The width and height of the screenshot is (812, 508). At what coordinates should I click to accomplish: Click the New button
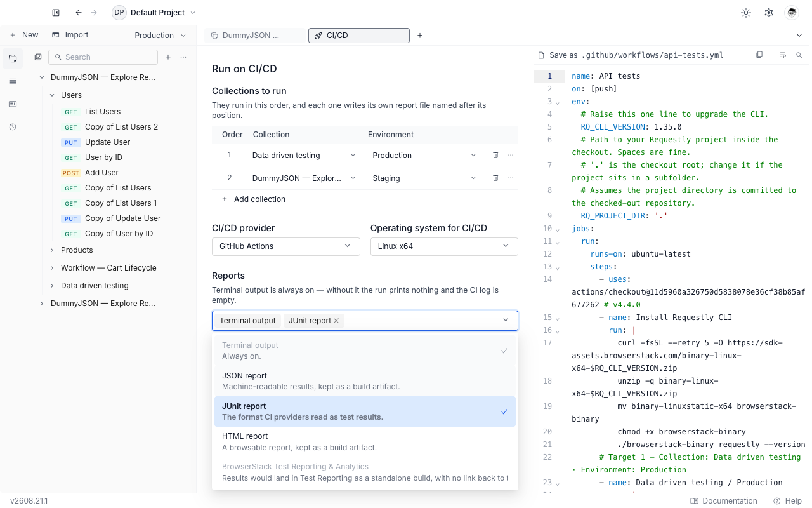(x=24, y=35)
